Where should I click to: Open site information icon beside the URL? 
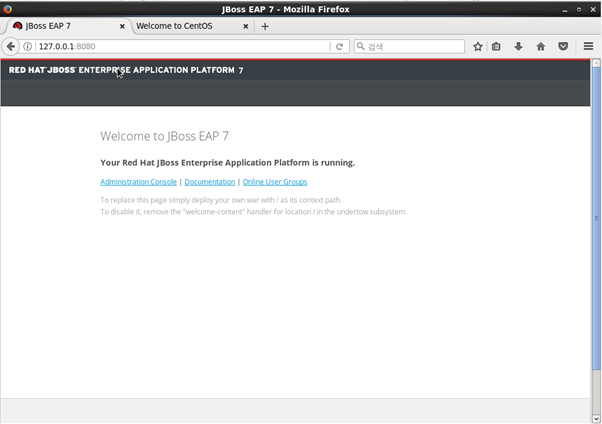tap(27, 46)
